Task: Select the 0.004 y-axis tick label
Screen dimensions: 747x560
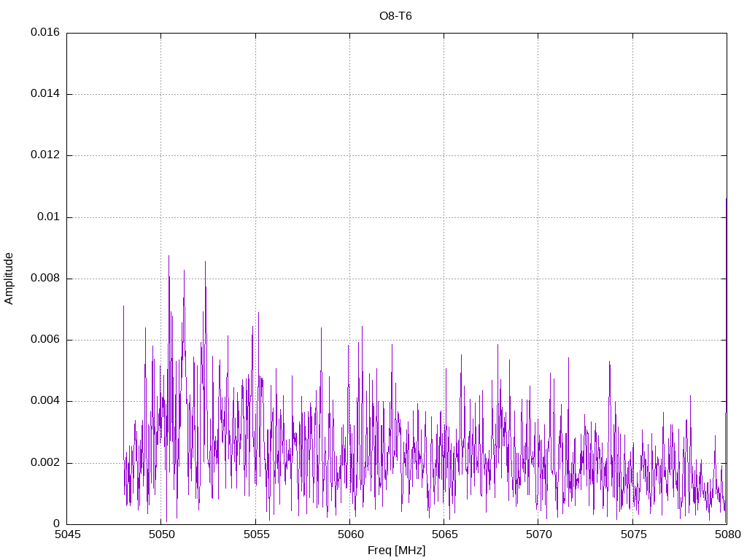Action: click(45, 401)
